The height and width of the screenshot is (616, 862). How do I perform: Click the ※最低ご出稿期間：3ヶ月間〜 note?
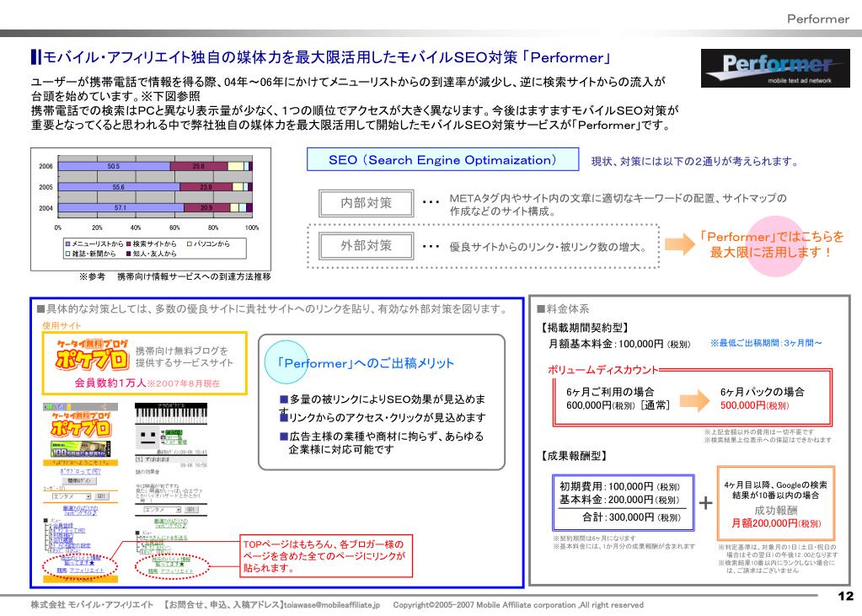766,343
